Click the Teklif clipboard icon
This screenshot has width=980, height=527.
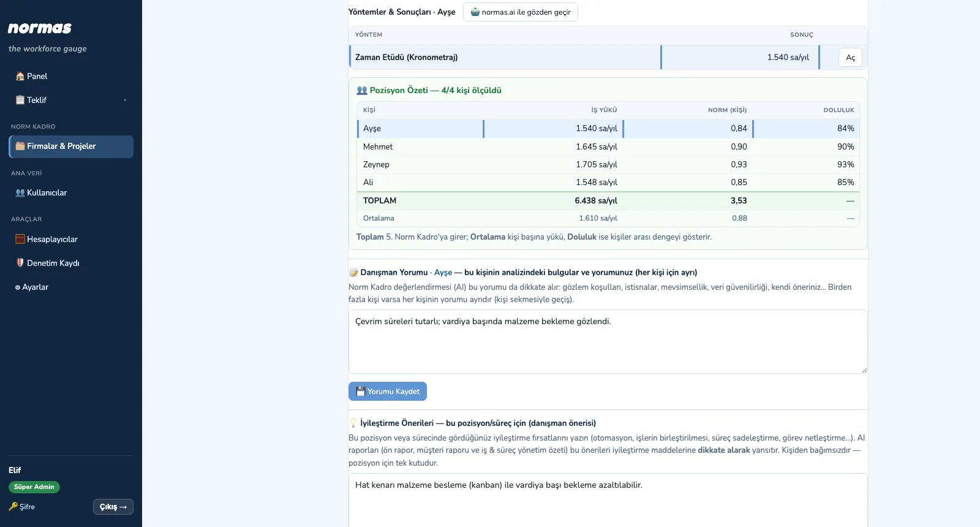click(20, 100)
